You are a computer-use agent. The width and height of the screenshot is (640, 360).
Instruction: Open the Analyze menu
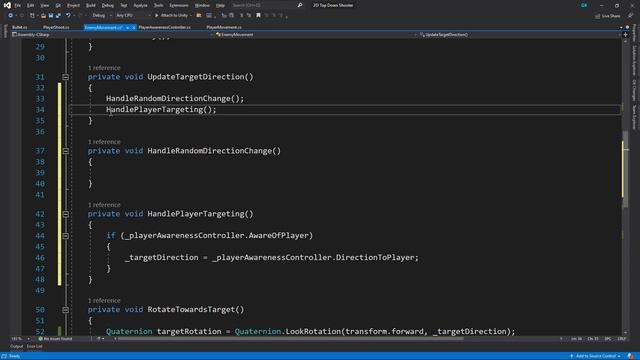[140, 5]
